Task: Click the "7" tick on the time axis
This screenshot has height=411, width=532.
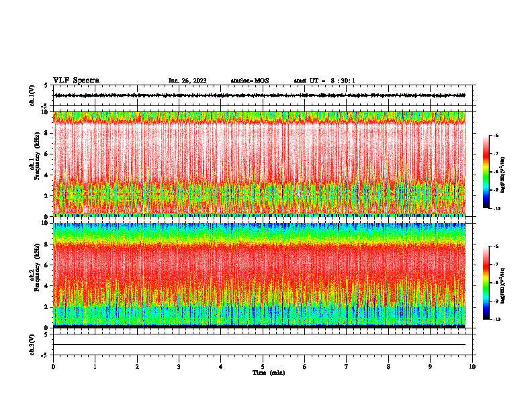Action: click(347, 367)
